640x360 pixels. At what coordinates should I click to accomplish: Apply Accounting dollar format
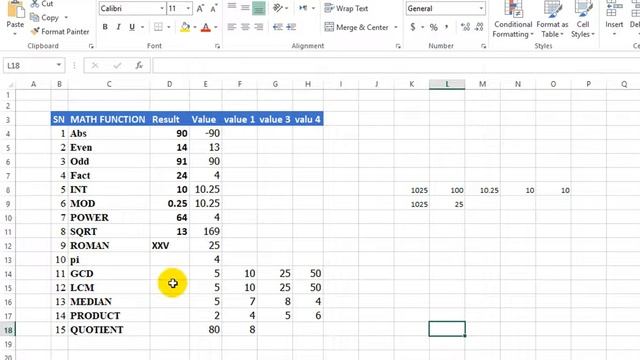(413, 27)
